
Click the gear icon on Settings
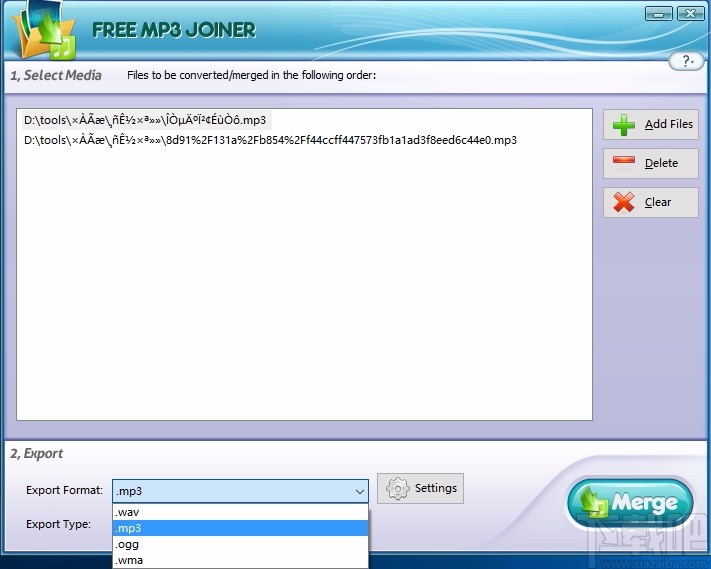[x=398, y=488]
